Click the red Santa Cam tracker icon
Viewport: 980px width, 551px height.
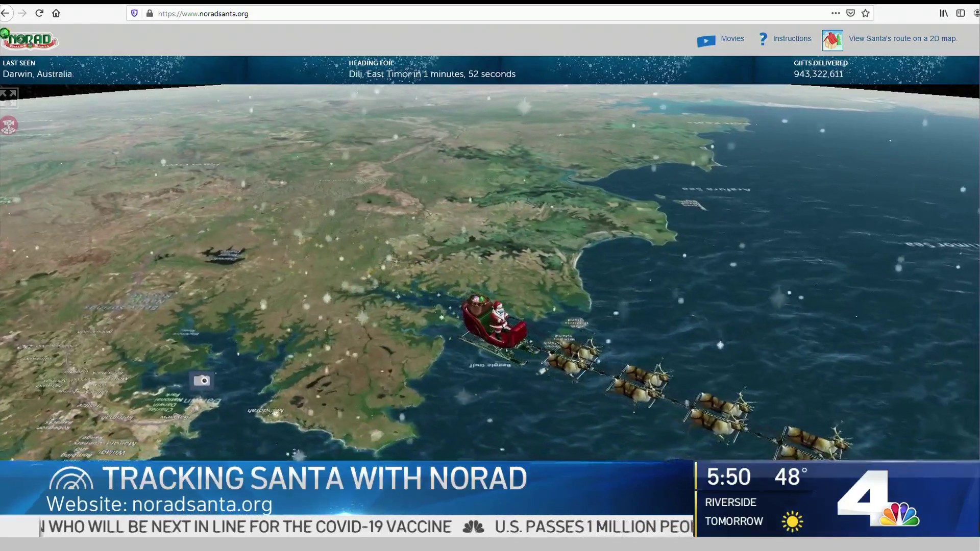point(9,125)
